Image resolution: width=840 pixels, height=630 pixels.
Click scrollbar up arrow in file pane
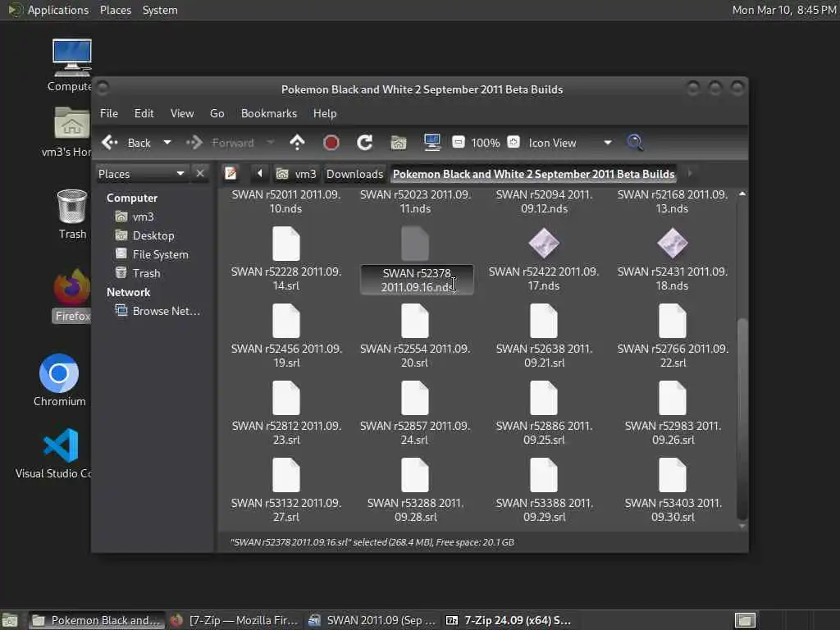[742, 194]
